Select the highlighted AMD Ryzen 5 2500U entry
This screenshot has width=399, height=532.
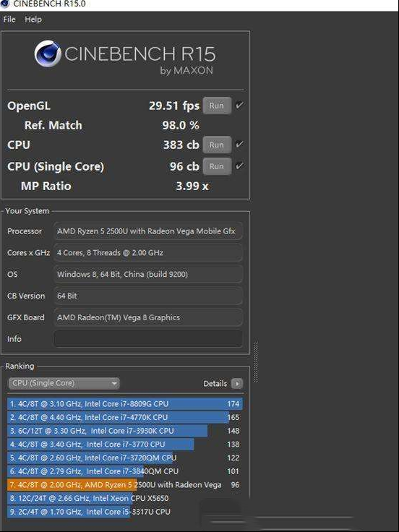(x=125, y=485)
